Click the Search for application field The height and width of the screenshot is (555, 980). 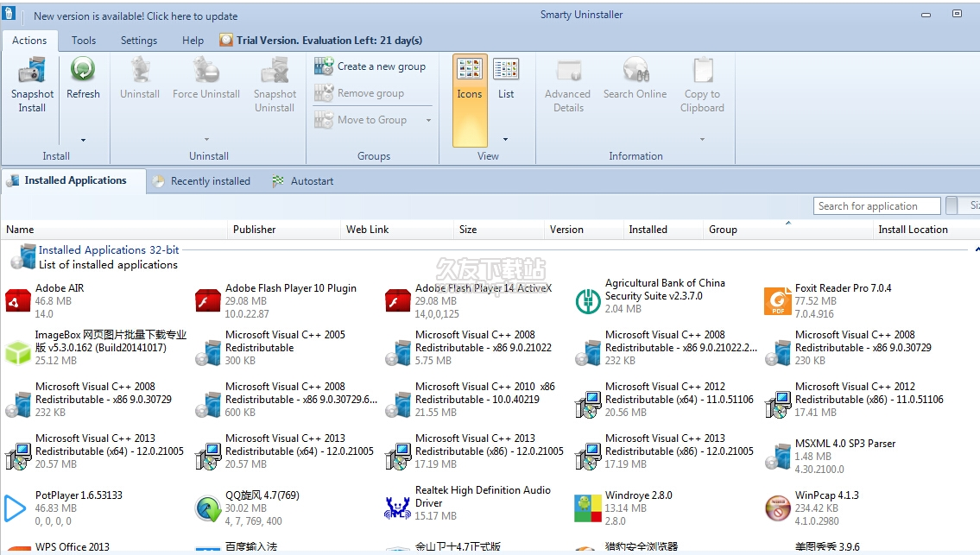coord(877,205)
